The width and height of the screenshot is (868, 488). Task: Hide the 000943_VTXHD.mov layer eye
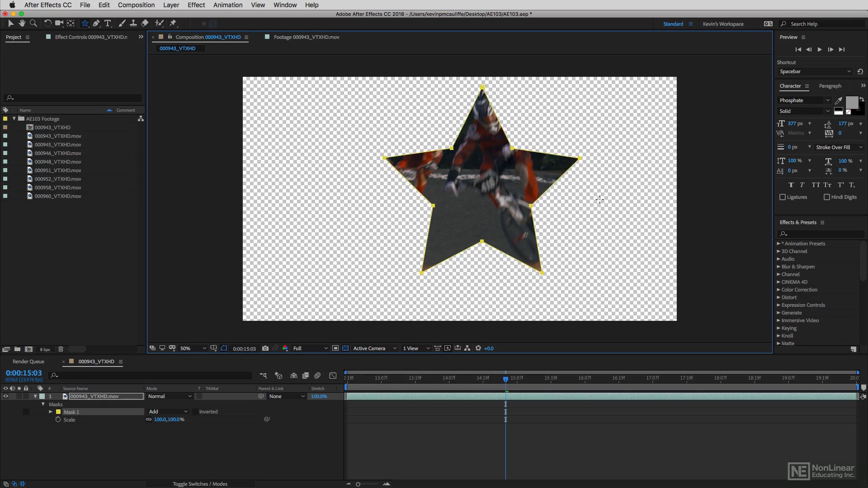pos(6,396)
